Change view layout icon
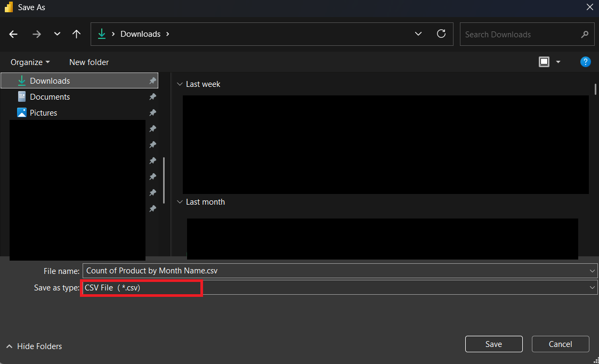The width and height of the screenshot is (599, 364). pos(544,62)
